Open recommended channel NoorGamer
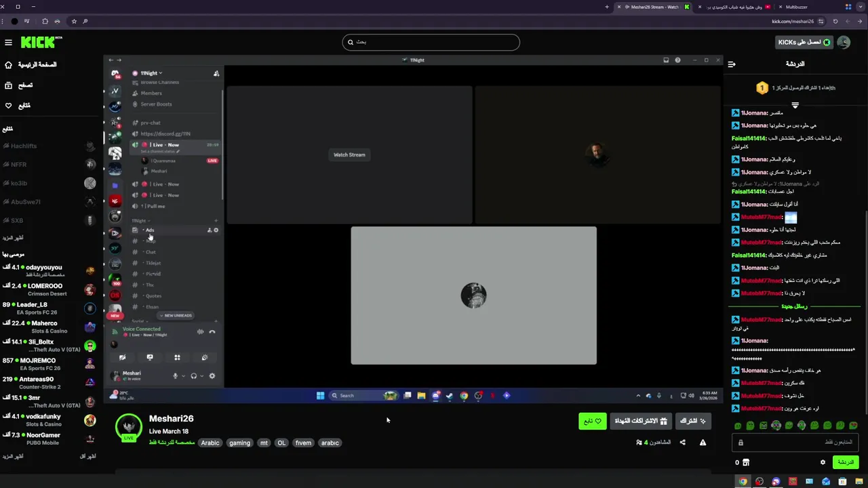Screen dimensions: 868x488 49,439
